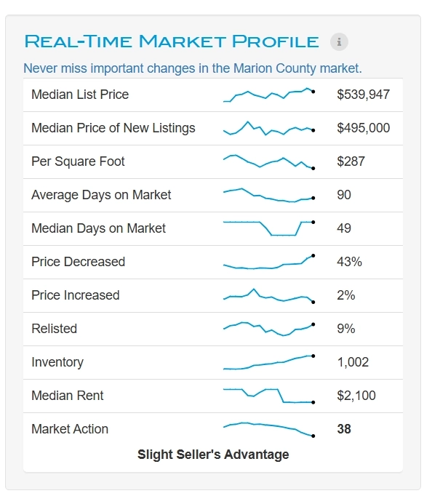The width and height of the screenshot is (424, 504).
Task: Click the Relisted row label
Action: [x=55, y=329]
